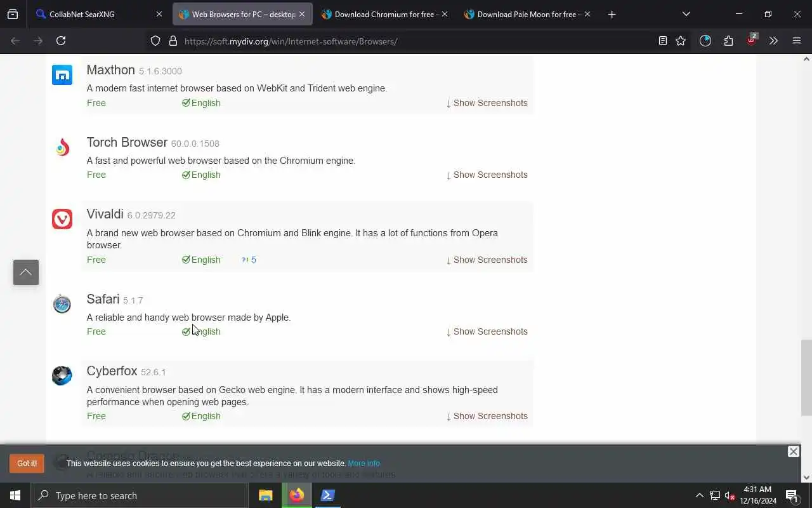This screenshot has height=508, width=812.
Task: Open Firefox from the taskbar
Action: tap(296, 495)
